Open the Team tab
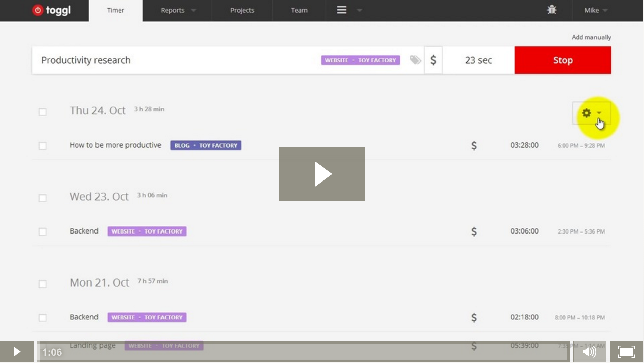The image size is (644, 363). click(299, 10)
